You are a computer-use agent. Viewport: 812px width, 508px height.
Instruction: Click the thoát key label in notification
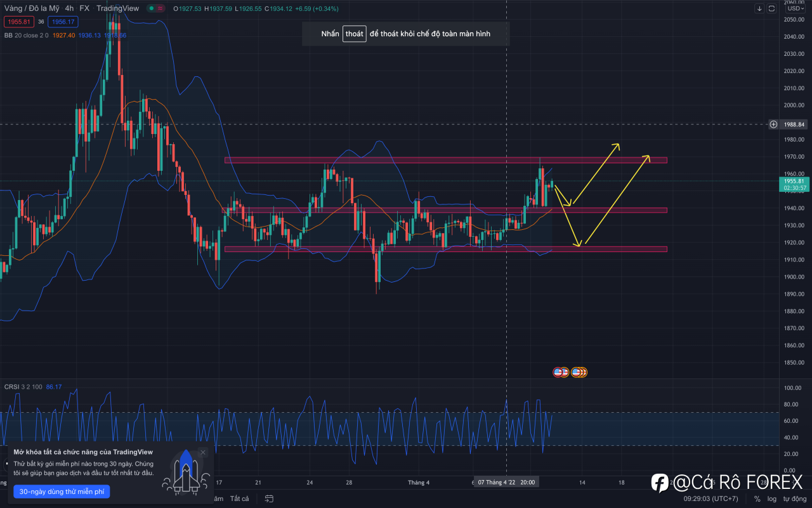pyautogui.click(x=355, y=34)
